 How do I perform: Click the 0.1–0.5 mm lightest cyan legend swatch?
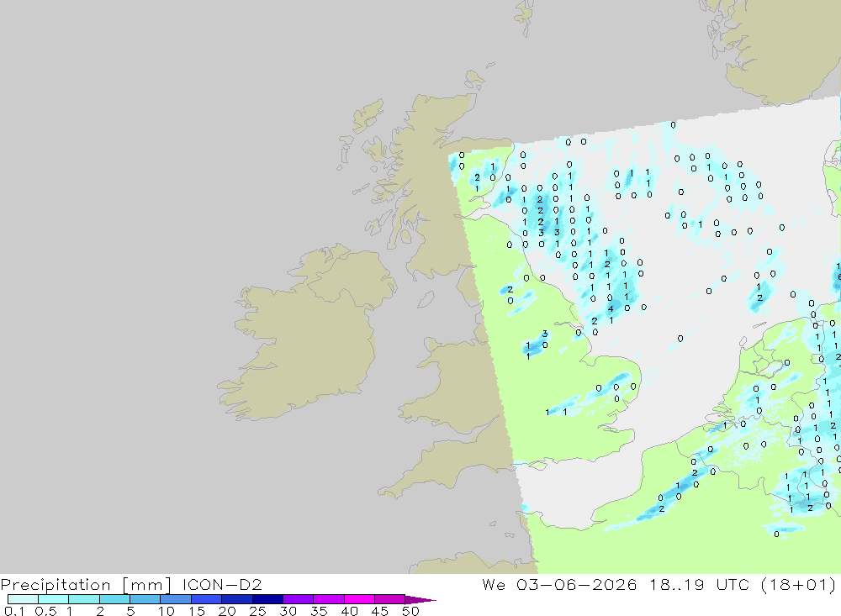coord(23,599)
